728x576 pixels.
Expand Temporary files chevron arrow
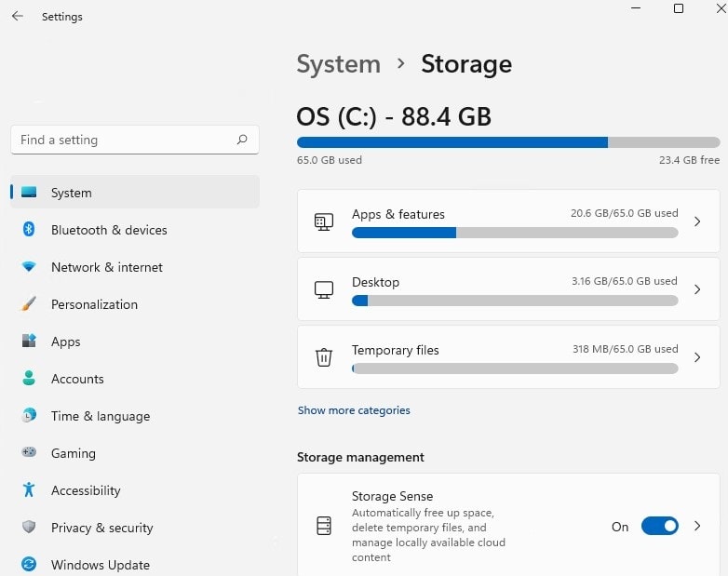697,357
